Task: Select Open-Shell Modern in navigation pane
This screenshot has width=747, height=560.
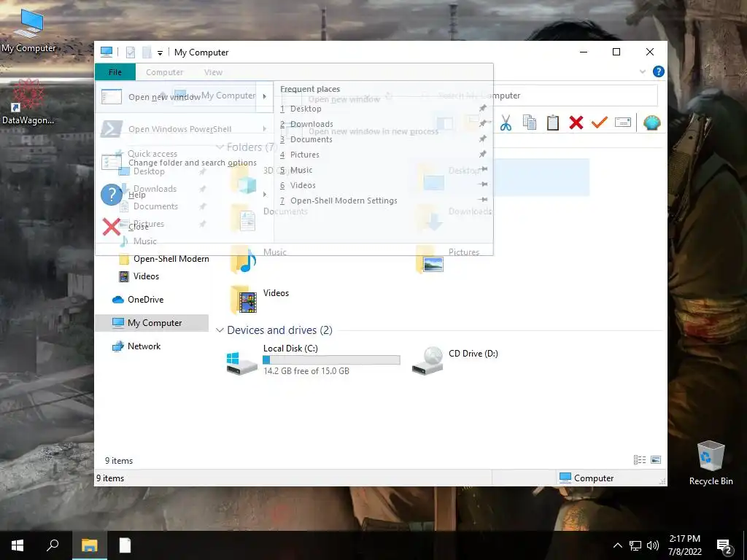Action: 164,259
